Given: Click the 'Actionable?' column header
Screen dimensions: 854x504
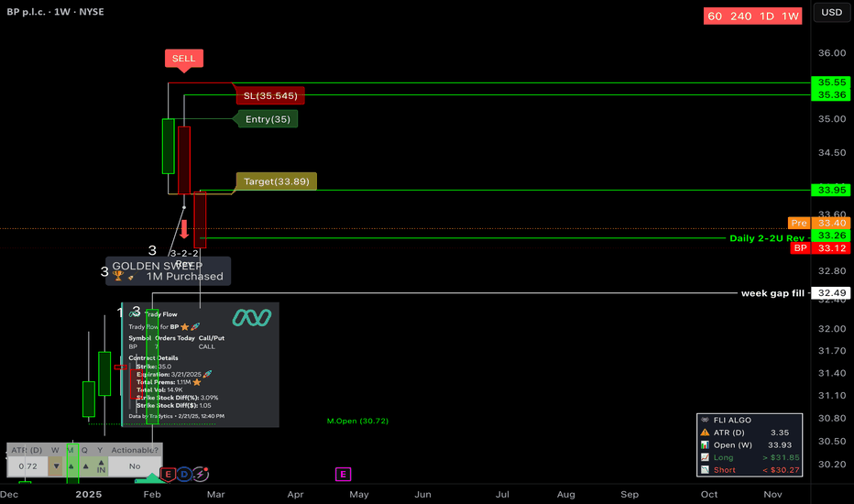Looking at the screenshot, I should pos(135,450).
